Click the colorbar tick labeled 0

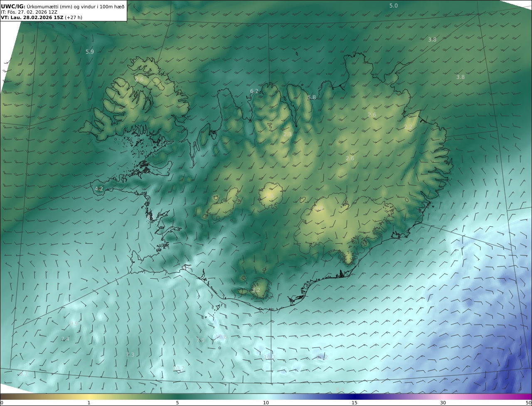click(x=2, y=403)
